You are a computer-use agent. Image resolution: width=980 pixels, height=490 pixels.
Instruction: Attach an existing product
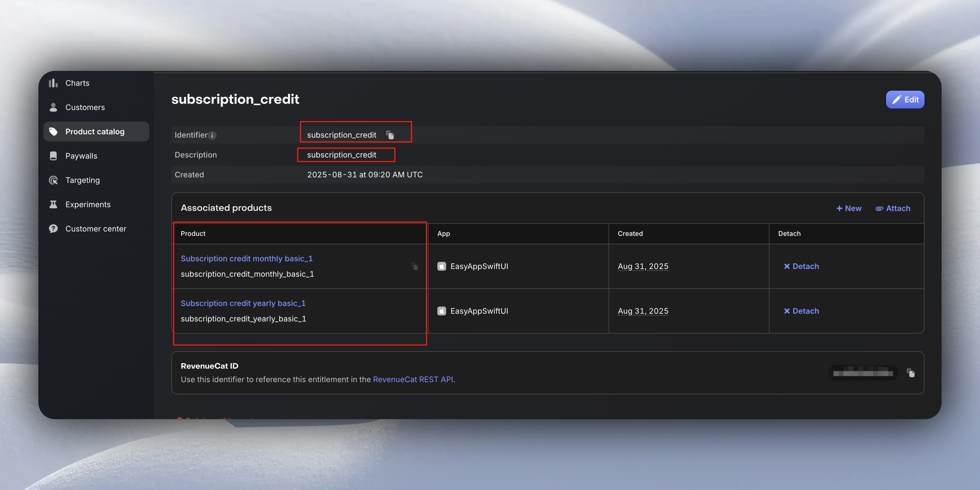pyautogui.click(x=893, y=208)
